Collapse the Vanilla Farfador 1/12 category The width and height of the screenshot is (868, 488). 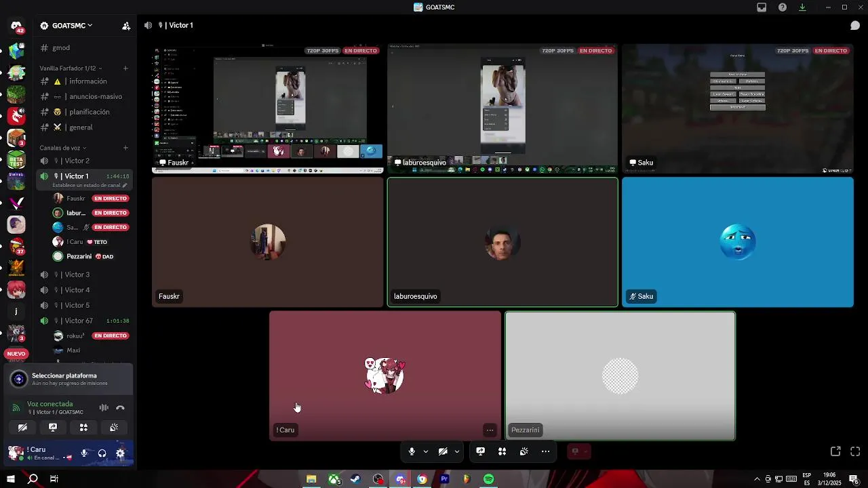click(71, 68)
